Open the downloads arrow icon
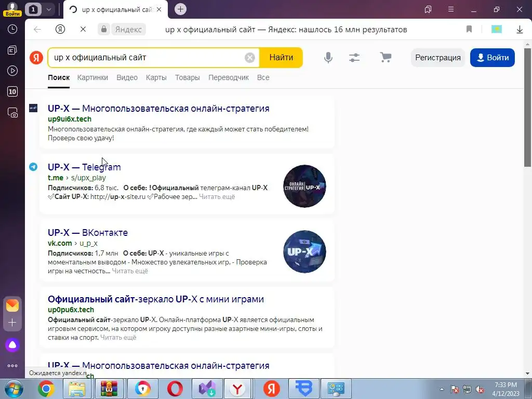532x399 pixels. click(520, 30)
